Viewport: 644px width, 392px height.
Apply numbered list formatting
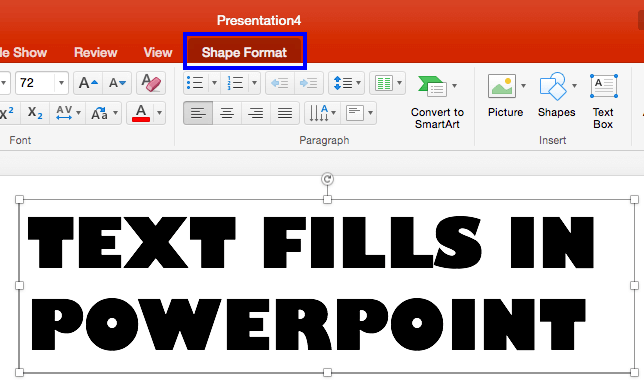point(235,83)
